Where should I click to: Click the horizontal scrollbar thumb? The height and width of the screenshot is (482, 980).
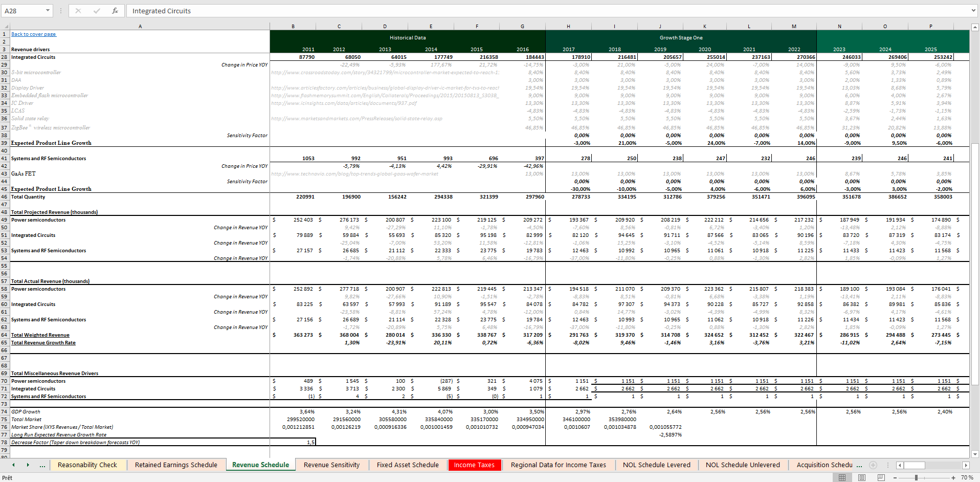click(x=914, y=465)
